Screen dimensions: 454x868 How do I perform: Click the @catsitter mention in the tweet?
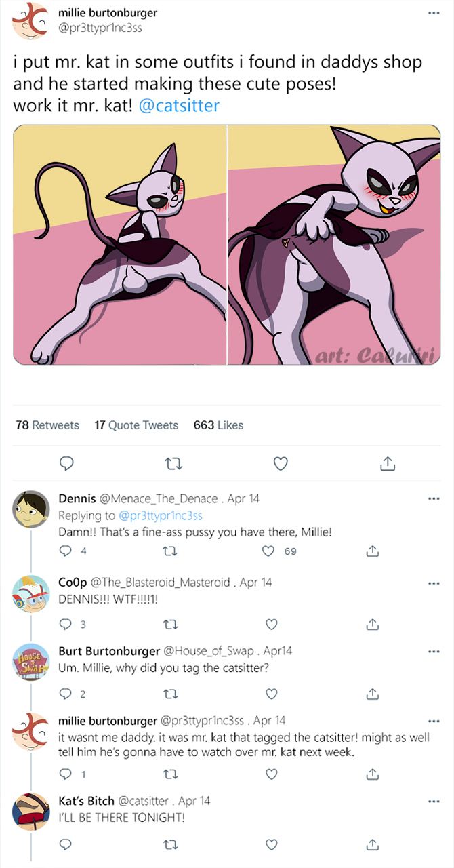pos(179,106)
